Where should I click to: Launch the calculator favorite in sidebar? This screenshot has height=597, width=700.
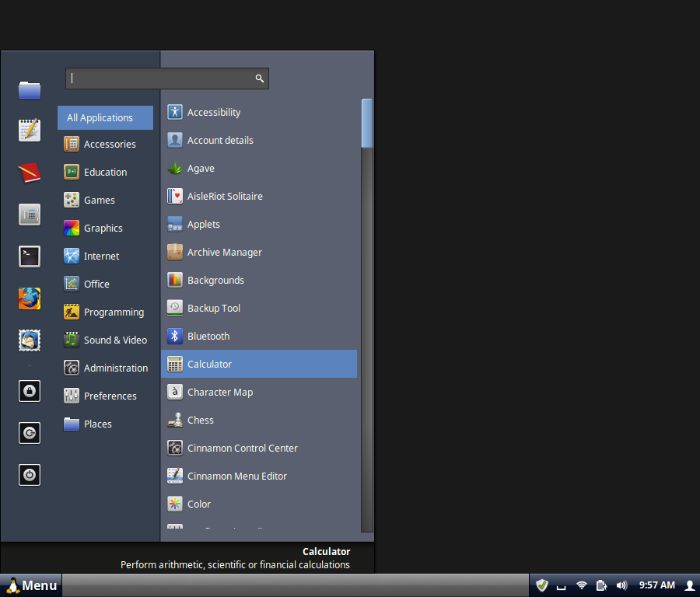coord(30,215)
